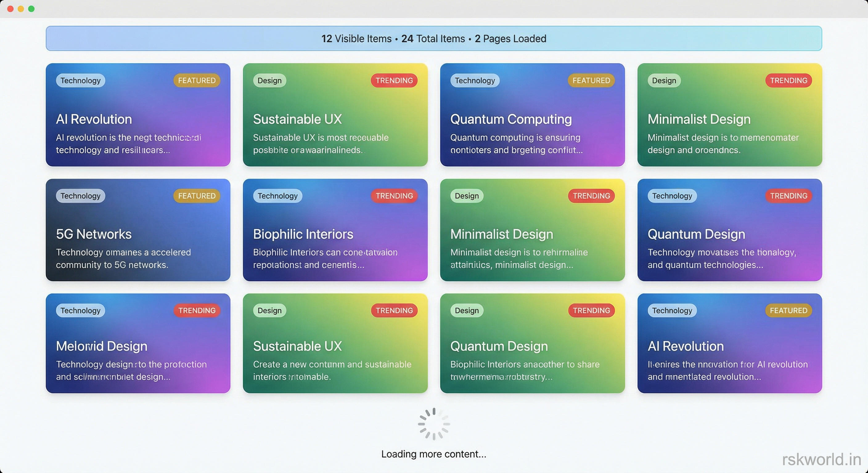
Task: Click TRENDING badge on Biophilic Interiors card
Action: (x=394, y=196)
